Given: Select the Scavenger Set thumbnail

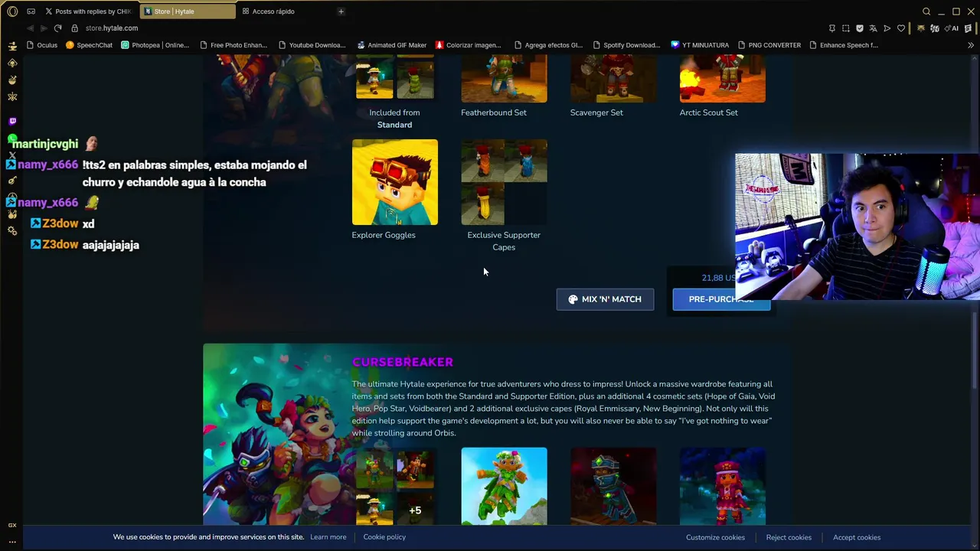Looking at the screenshot, I should point(613,79).
